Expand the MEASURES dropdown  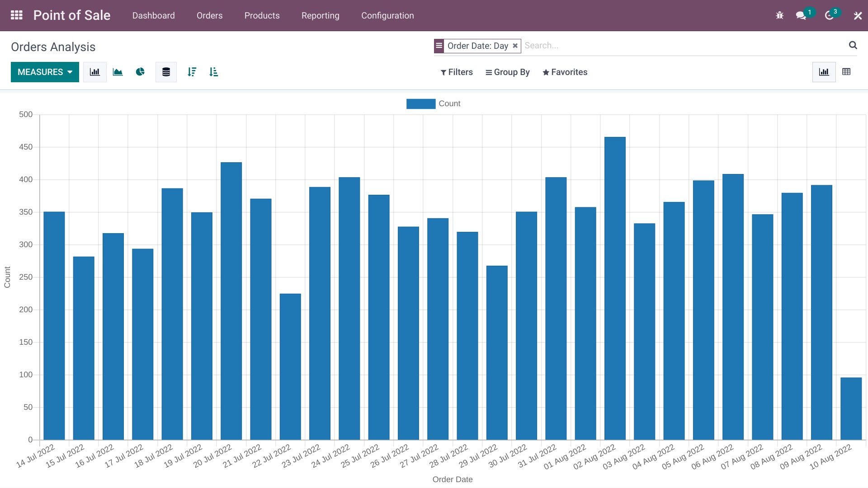pos(45,72)
